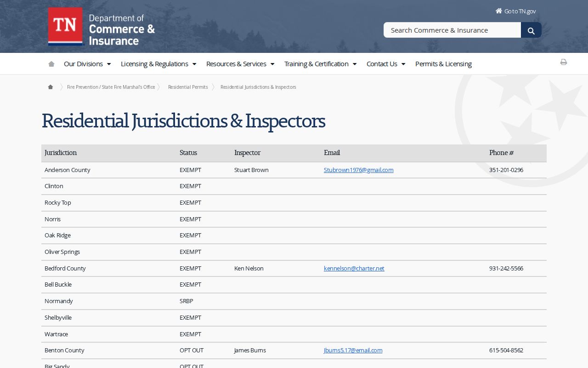Viewport: 588px width, 368px height.
Task: Expand the Contact Us dropdown arrow
Action: [403, 64]
